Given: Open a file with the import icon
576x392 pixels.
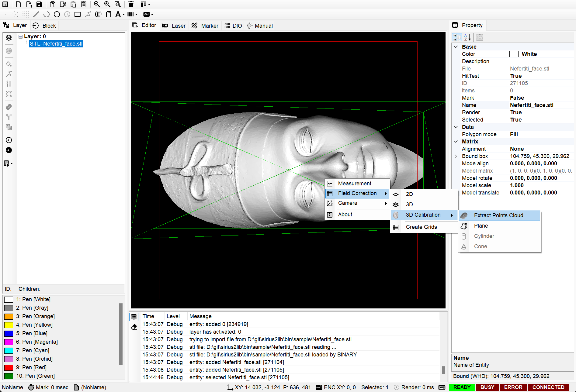Looking at the screenshot, I should 29,4.
